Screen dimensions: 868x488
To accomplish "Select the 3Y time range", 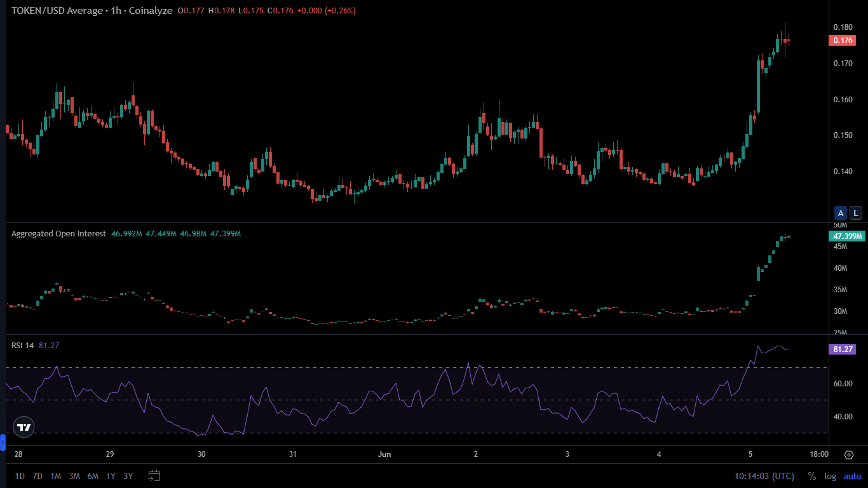I will [x=128, y=476].
